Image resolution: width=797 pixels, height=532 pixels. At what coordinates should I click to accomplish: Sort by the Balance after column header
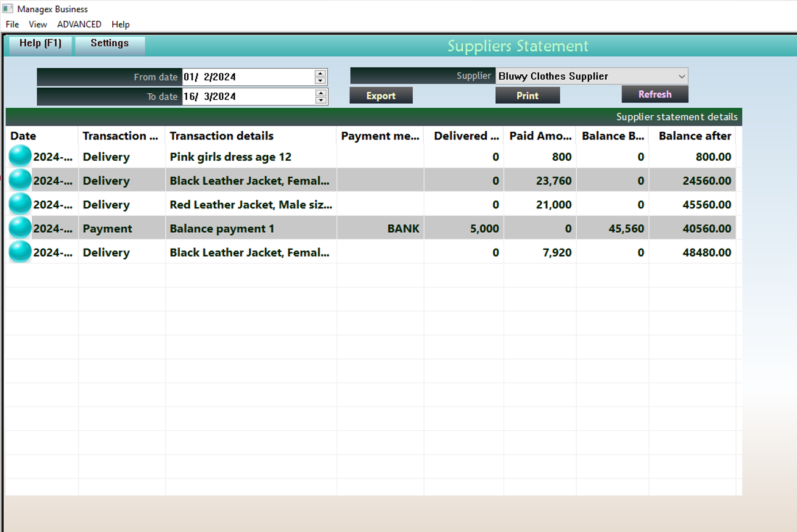[x=695, y=136]
